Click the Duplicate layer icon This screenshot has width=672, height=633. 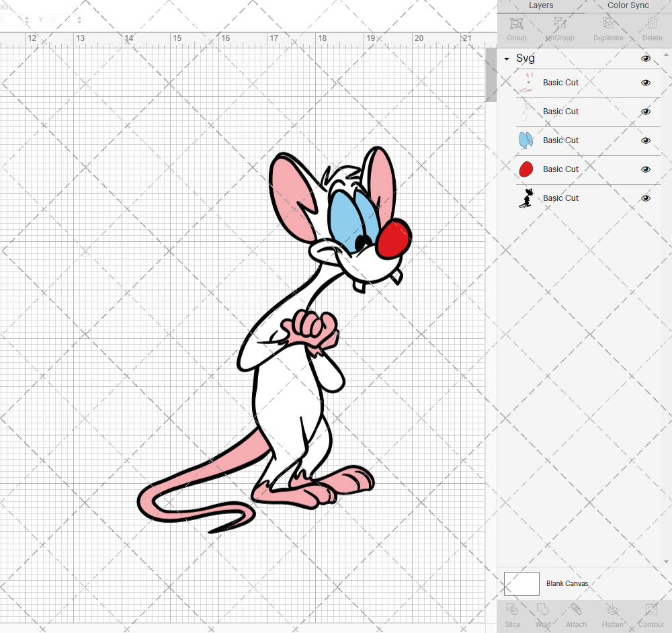[607, 24]
